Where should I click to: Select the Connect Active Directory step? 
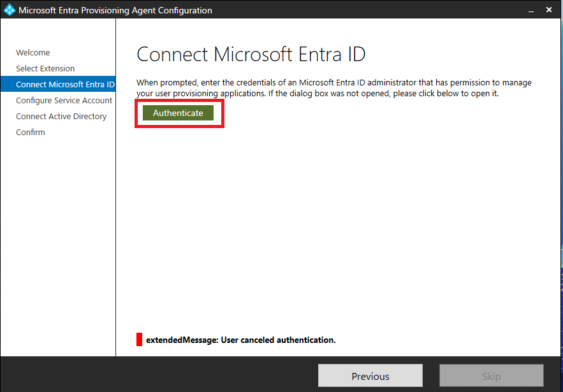[x=61, y=116]
